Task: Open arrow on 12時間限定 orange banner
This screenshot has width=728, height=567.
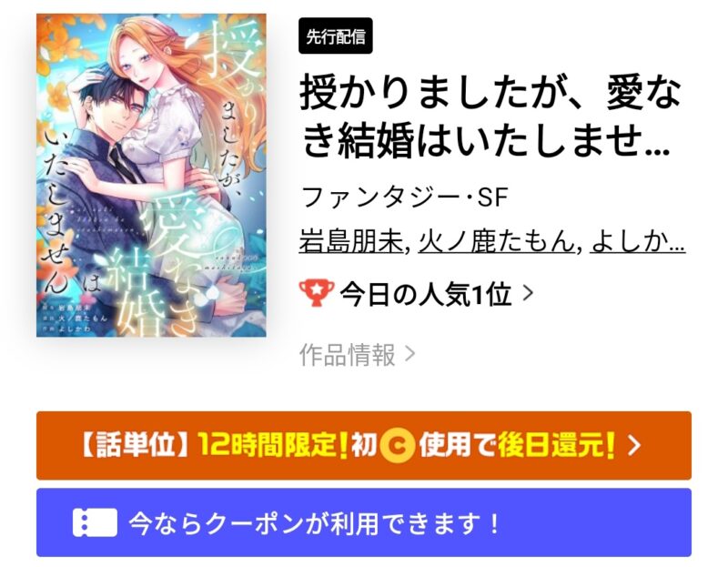Action: coord(633,446)
